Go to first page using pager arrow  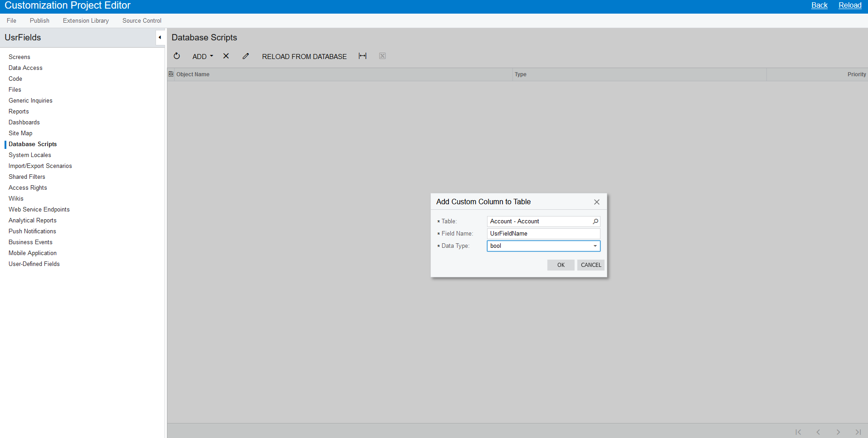point(798,432)
